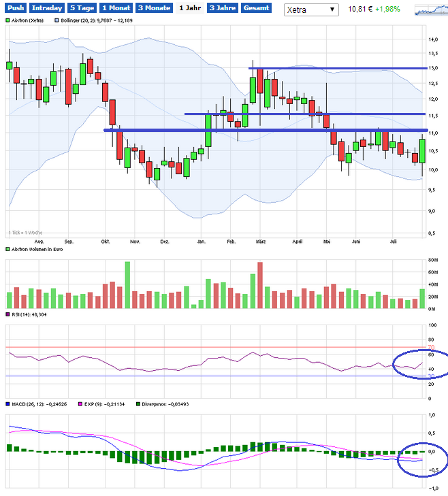Click the Aixtron Volumen legend swatch
This screenshot has width=448, height=496.
pos(7,249)
